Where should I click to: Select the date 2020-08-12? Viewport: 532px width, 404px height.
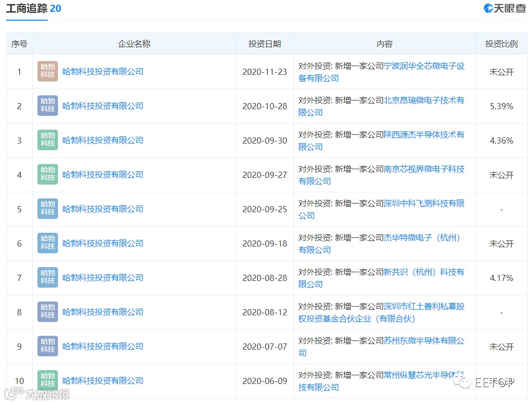(x=265, y=312)
